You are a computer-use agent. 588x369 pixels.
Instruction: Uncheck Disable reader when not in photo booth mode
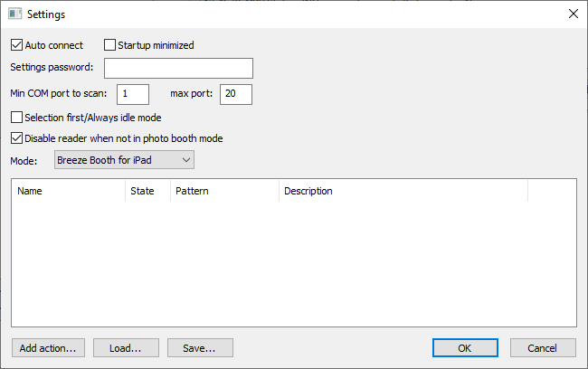pyautogui.click(x=16, y=138)
